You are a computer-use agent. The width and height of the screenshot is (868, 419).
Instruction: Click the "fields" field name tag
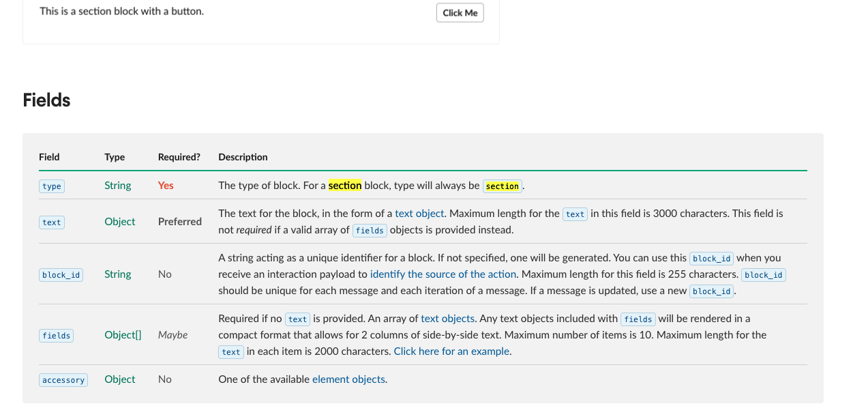[57, 336]
